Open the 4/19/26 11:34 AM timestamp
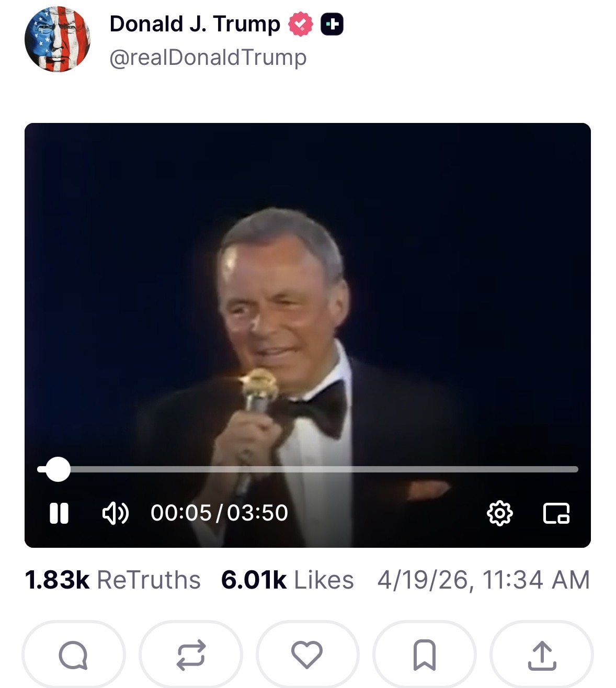This screenshot has width=616, height=688. 484,580
